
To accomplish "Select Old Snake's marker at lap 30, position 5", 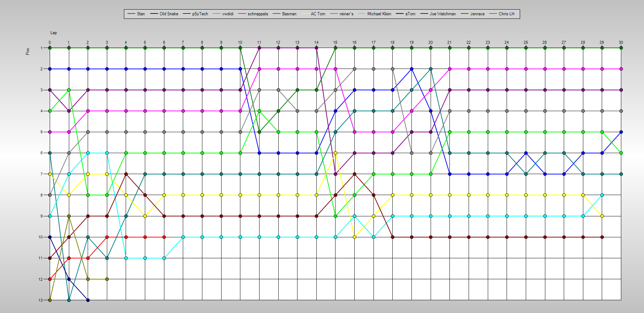I will pyautogui.click(x=621, y=132).
